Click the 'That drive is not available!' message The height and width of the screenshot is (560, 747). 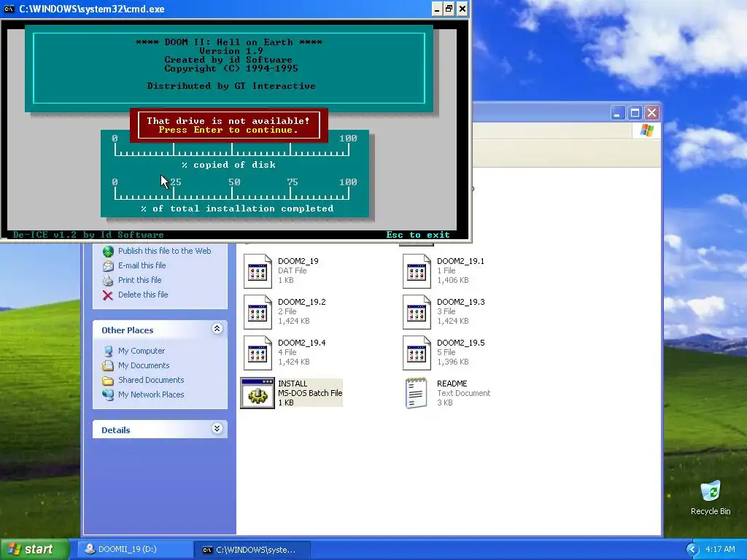pyautogui.click(x=228, y=121)
